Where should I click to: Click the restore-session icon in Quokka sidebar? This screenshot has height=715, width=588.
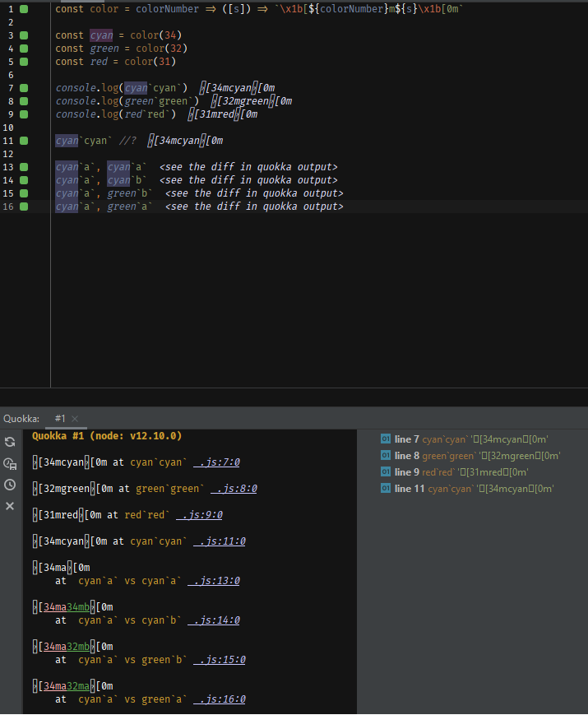(x=11, y=463)
